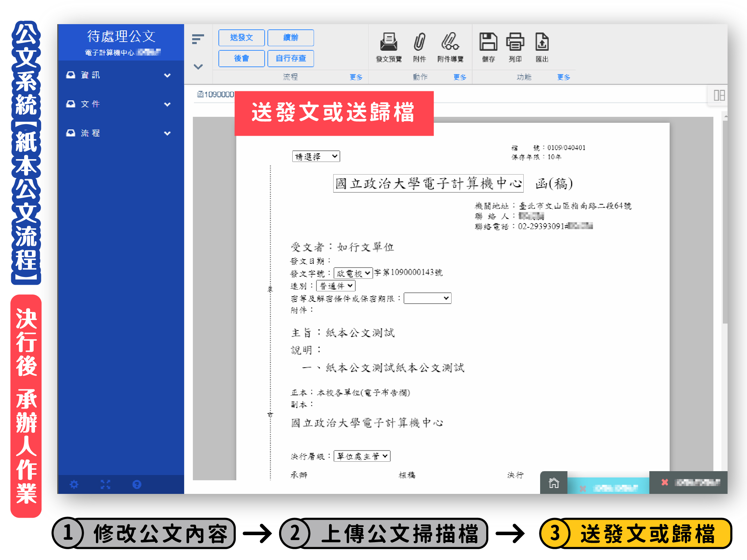
Task: Open the help question mark icon
Action: pos(137,484)
